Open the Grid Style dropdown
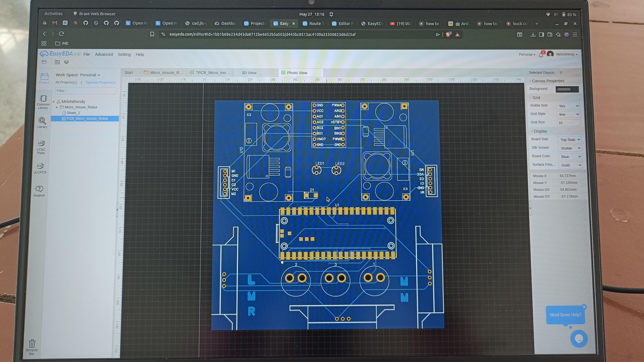This screenshot has width=644, height=362. click(568, 114)
